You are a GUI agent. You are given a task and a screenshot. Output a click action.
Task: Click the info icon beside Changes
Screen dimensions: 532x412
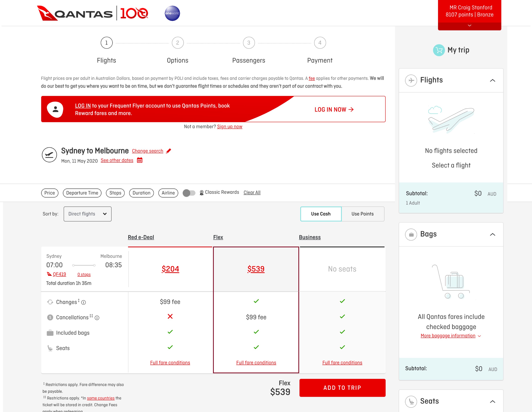click(84, 303)
